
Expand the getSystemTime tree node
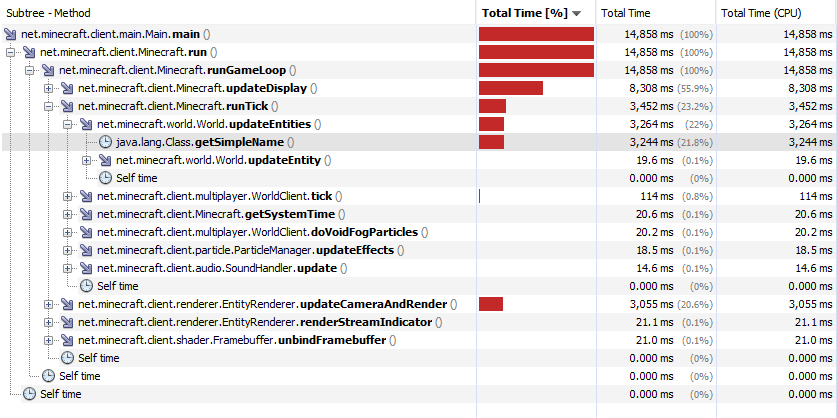pos(67,214)
